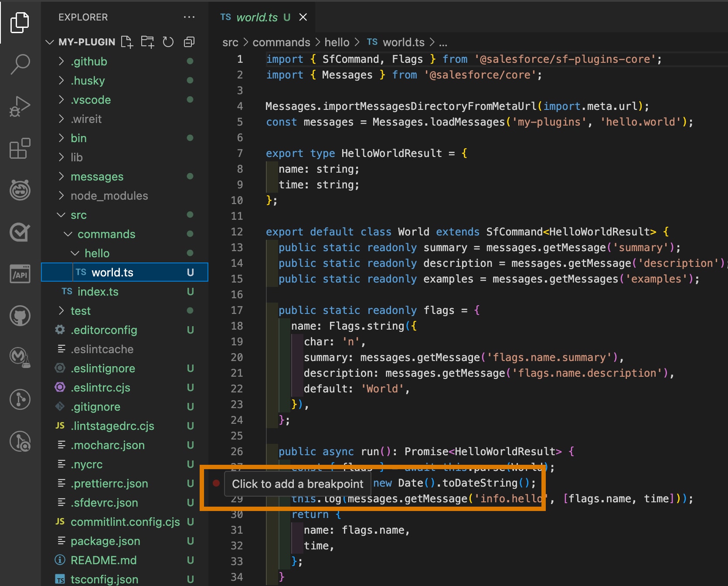
Task: Open the .nycrc file
Action: pos(125,464)
